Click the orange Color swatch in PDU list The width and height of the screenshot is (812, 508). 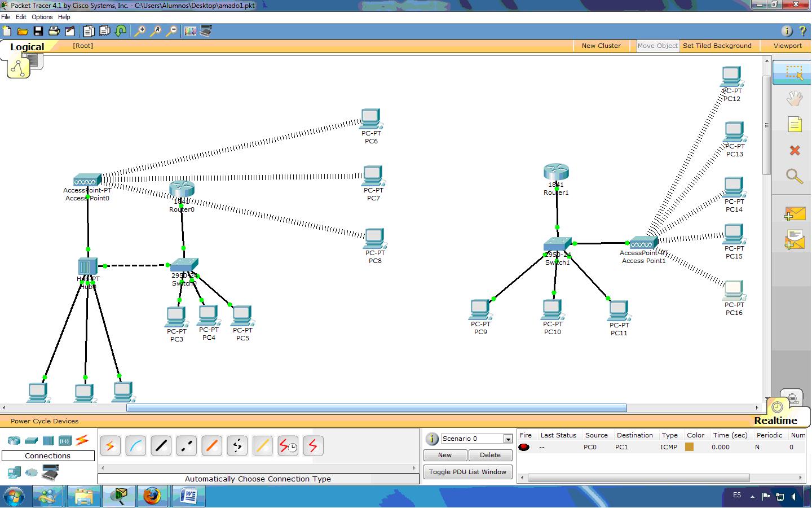pyautogui.click(x=689, y=447)
